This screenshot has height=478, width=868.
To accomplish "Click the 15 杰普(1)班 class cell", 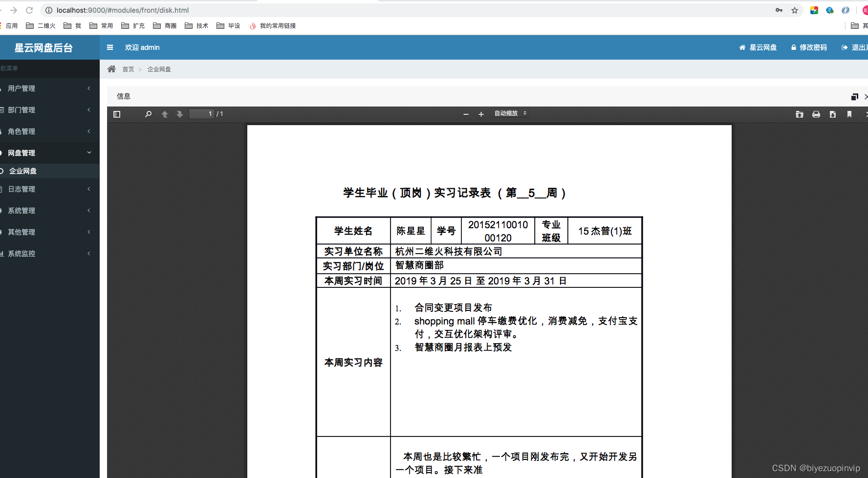I will (x=605, y=231).
